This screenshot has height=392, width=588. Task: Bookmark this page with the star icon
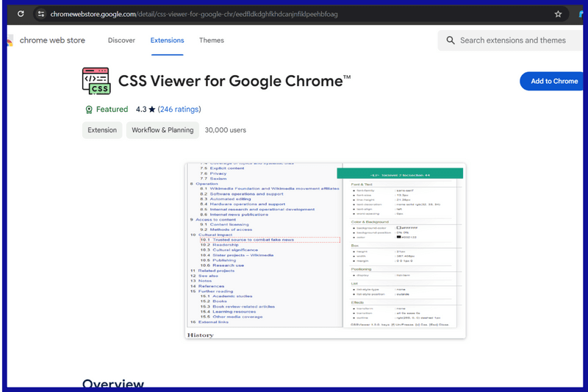pos(558,14)
